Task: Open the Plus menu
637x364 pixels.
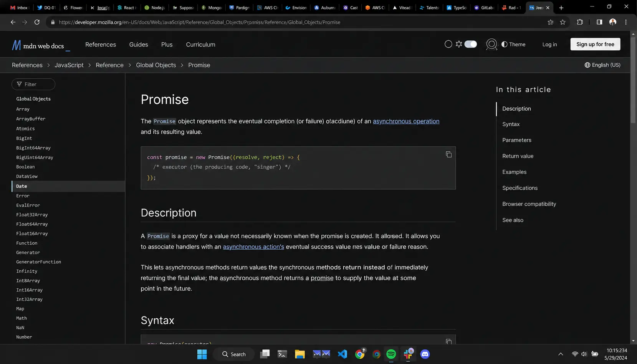Action: 167,45
